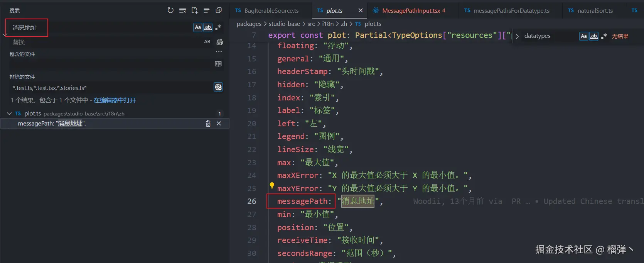Image resolution: width=644 pixels, height=263 pixels.
Task: Click the lineSize key on line 22
Action: click(295, 149)
